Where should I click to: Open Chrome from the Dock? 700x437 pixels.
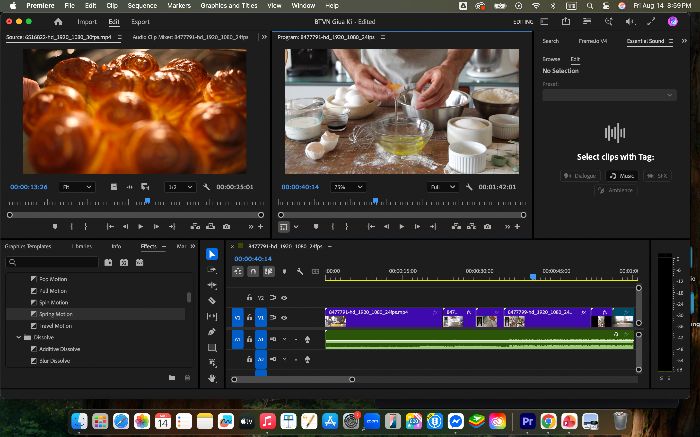pos(548,421)
